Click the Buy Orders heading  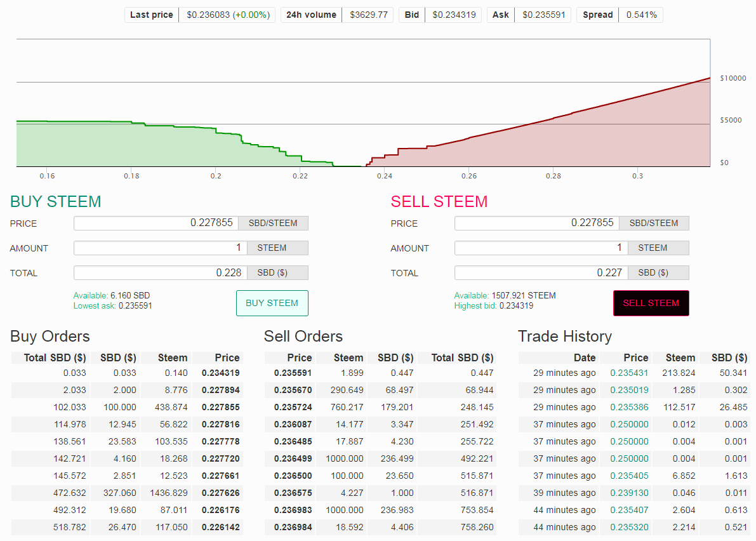tap(50, 337)
